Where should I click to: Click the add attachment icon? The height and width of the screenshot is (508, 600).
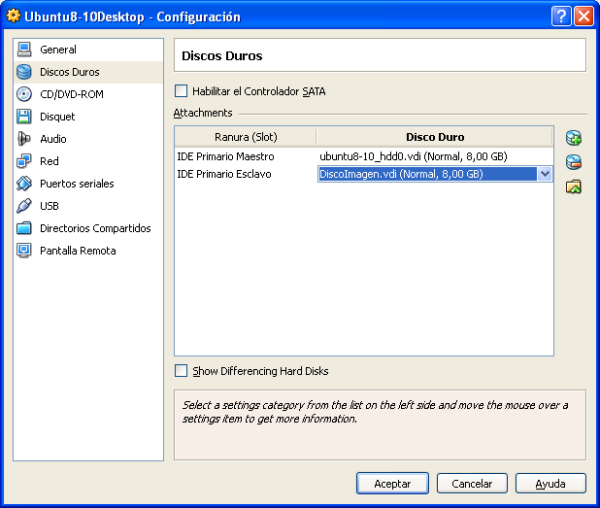[573, 138]
